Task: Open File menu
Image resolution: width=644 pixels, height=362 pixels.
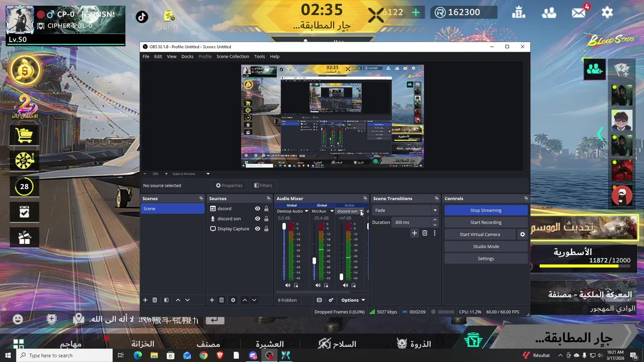Action: (x=146, y=56)
